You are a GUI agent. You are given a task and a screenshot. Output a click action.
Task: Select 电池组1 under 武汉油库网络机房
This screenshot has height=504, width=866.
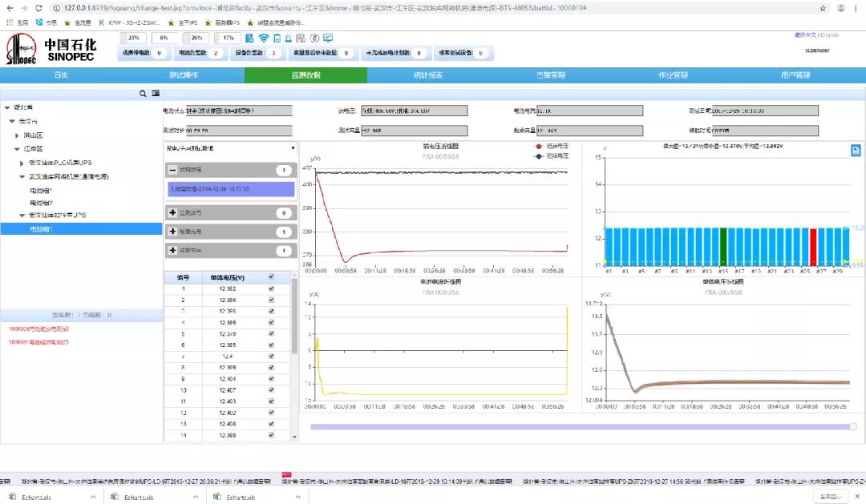tap(41, 191)
